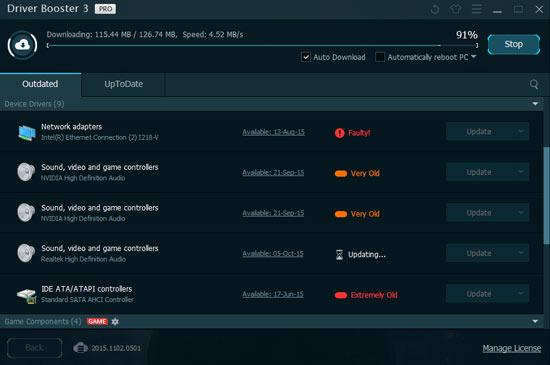Click the speaker icon of the first NVIDIA audio row
Viewport: 550px width, 365px height.
click(26, 172)
